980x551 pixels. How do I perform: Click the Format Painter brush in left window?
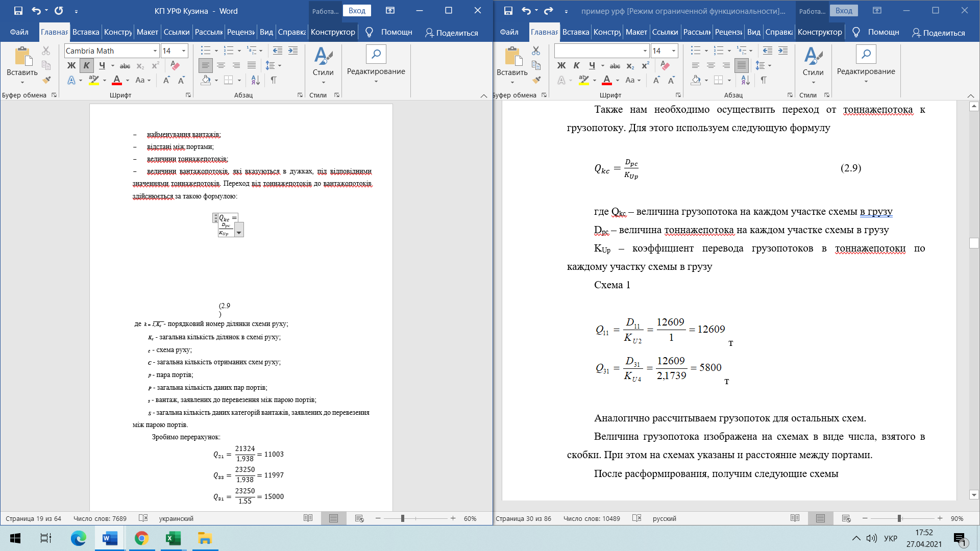pyautogui.click(x=46, y=80)
